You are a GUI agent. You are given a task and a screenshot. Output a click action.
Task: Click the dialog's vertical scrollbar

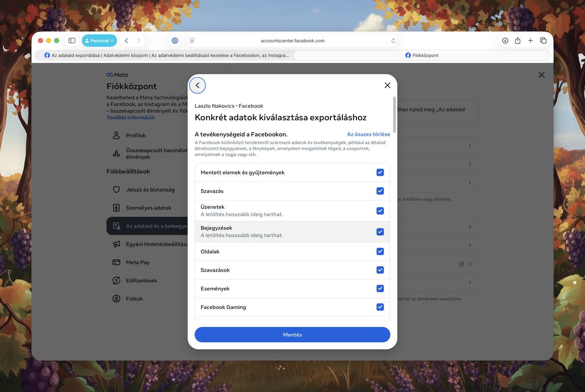tap(394, 115)
